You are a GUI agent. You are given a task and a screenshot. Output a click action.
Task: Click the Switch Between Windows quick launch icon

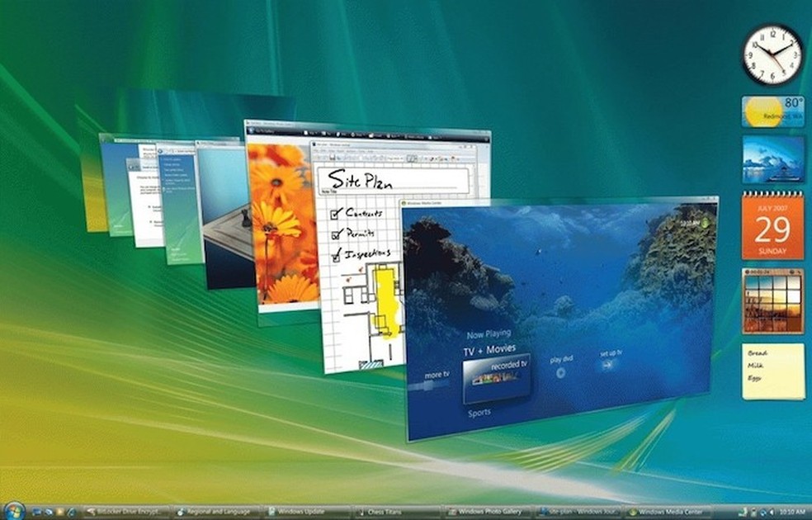tap(48, 510)
